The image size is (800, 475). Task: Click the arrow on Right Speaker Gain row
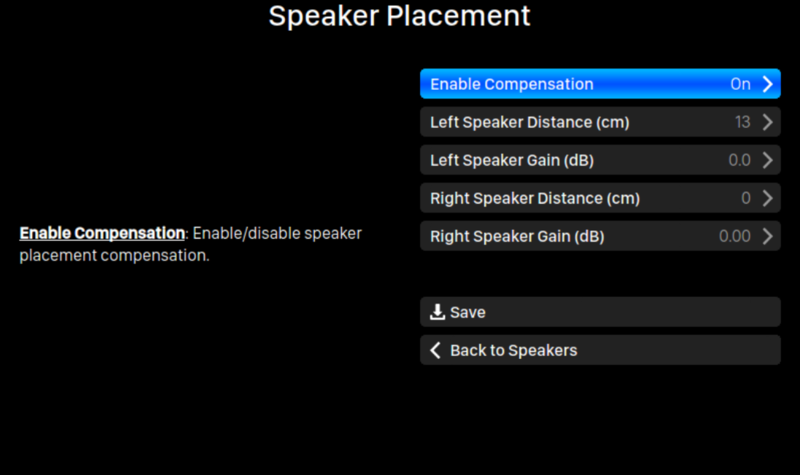(767, 237)
